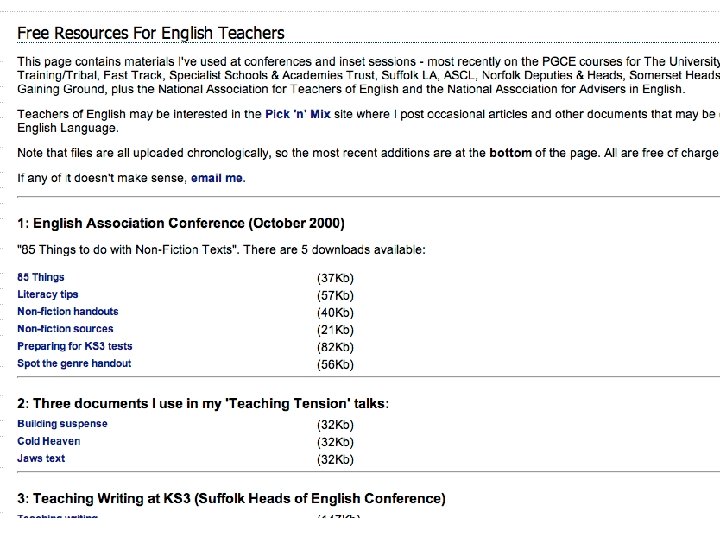720x540 pixels.
Task: Click the "Cold Heaven" link
Action: click(48, 441)
